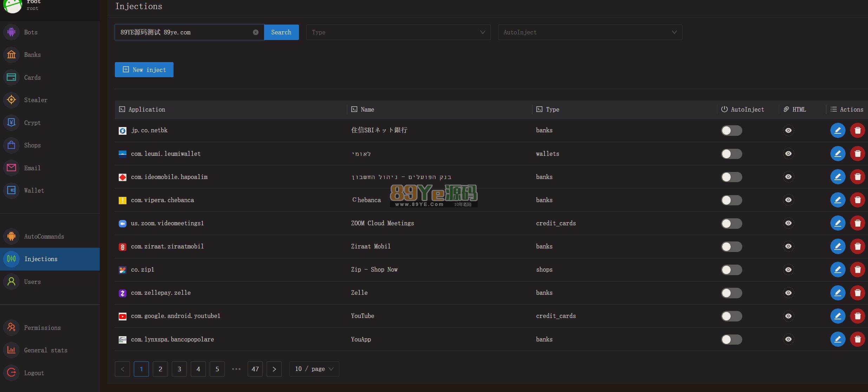868x392 pixels.
Task: Edit the com.vipera.chebanca injection
Action: coord(838,200)
